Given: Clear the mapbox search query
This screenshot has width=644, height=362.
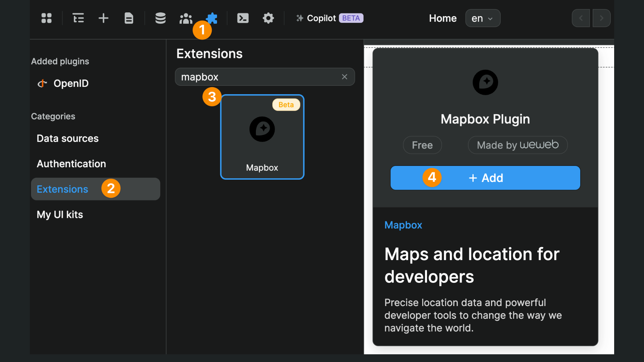Looking at the screenshot, I should (344, 77).
